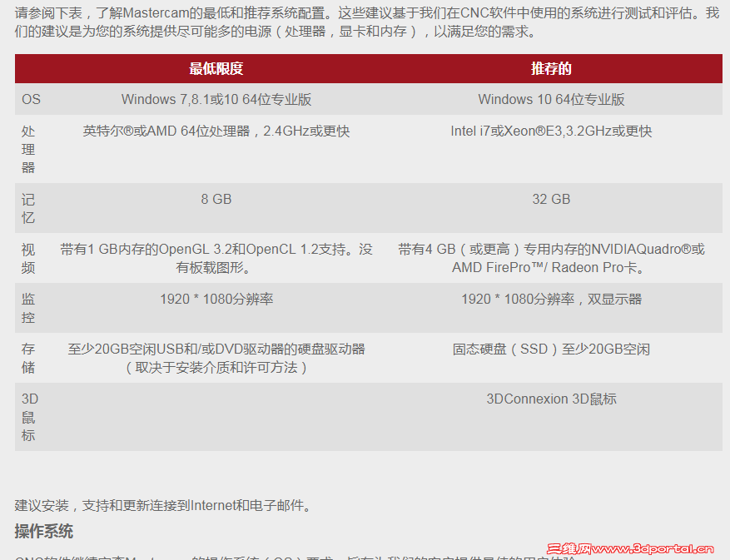Viewport: 730px width, 560px height.
Task: Select the 监控 row label
Action: coord(28,308)
